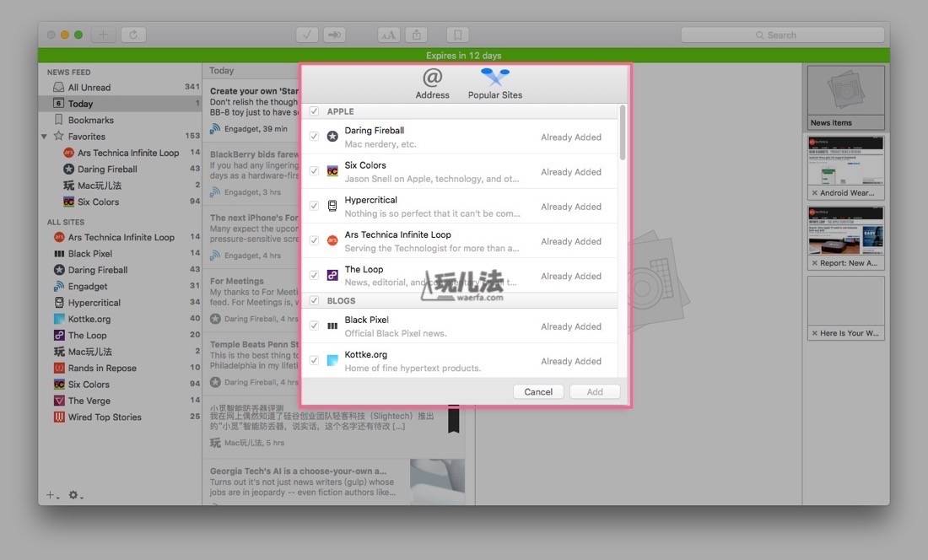This screenshot has width=928, height=560.
Task: Click The Loop icon in the dialog list
Action: point(332,276)
